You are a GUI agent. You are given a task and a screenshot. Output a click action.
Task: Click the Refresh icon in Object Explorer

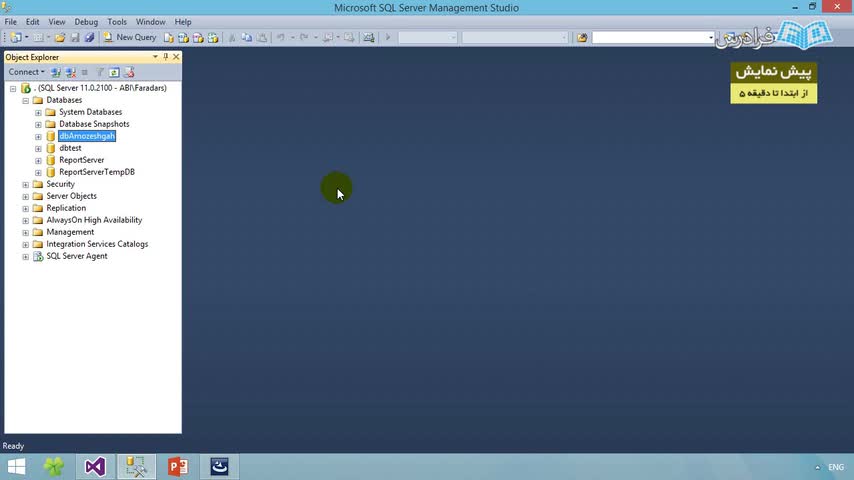114,72
